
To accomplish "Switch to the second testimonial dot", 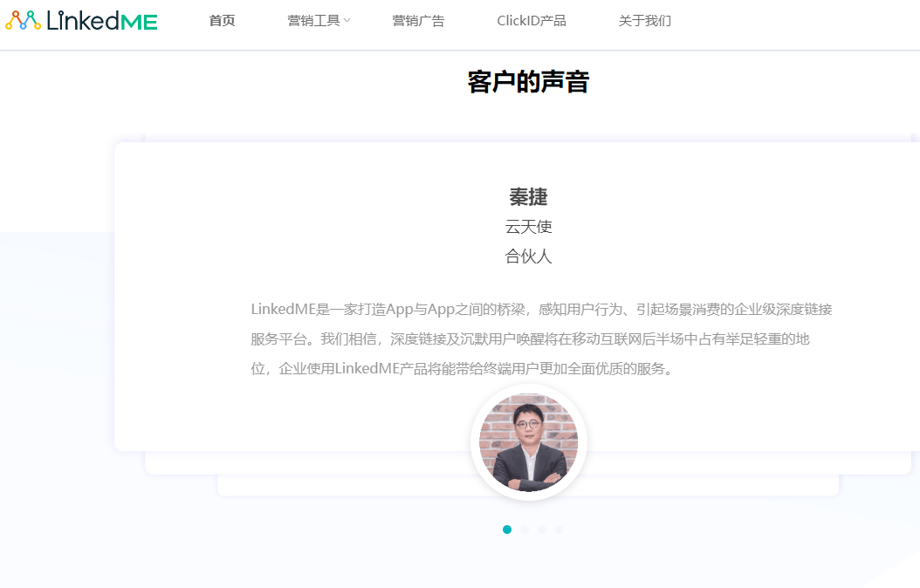I will (525, 530).
